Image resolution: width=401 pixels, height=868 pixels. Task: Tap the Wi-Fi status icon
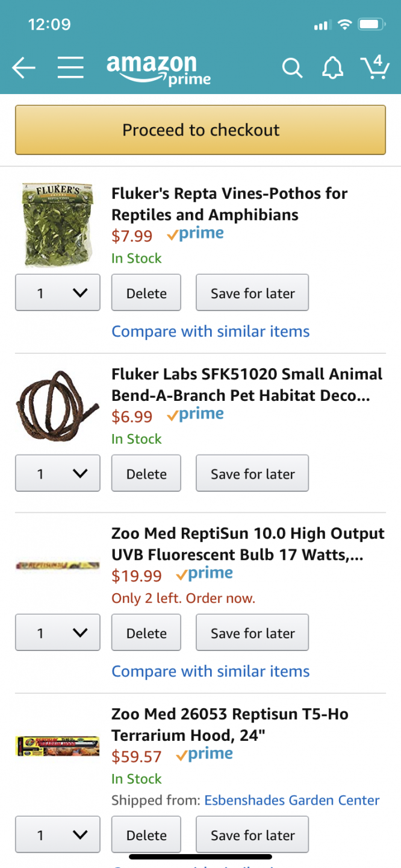tap(345, 25)
